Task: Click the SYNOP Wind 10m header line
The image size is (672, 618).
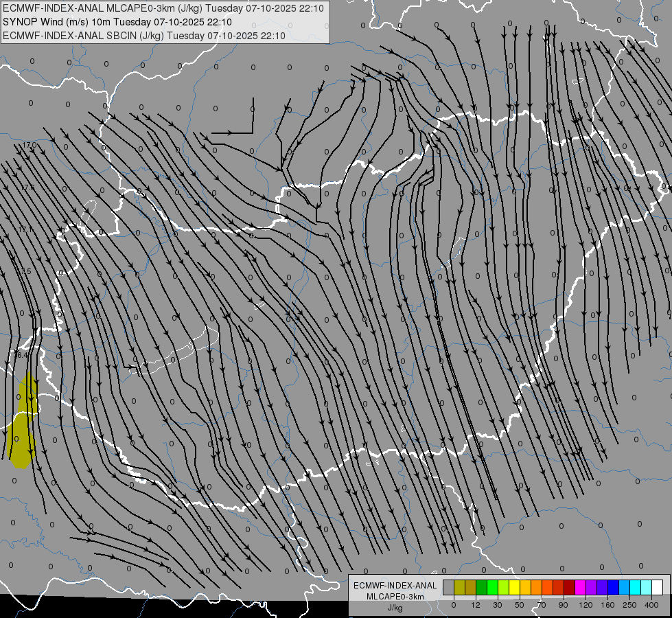Action: pyautogui.click(x=117, y=22)
